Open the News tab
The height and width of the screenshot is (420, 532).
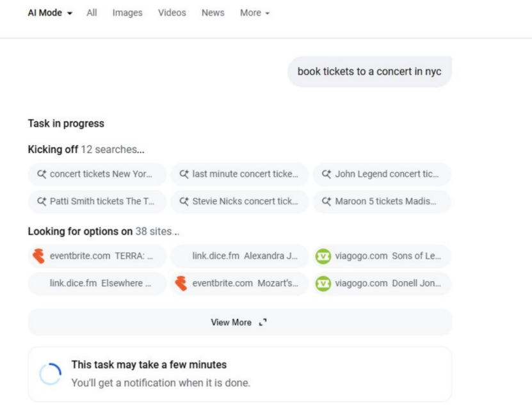tap(213, 13)
